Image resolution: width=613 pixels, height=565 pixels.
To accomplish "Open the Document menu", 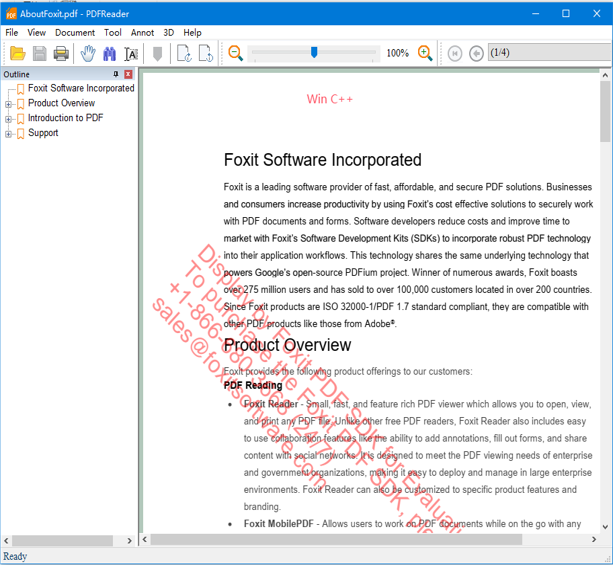I will 75,32.
